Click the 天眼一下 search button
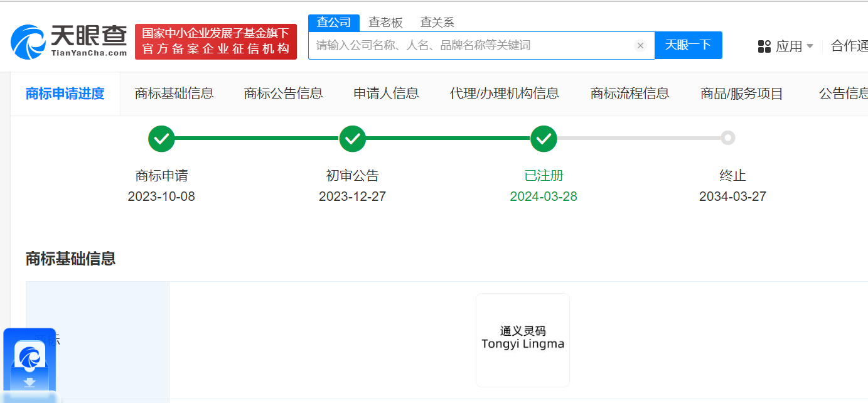The image size is (868, 403). (688, 45)
